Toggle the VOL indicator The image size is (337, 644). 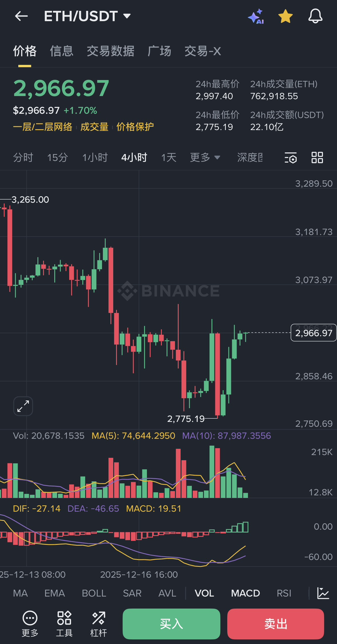point(204,593)
